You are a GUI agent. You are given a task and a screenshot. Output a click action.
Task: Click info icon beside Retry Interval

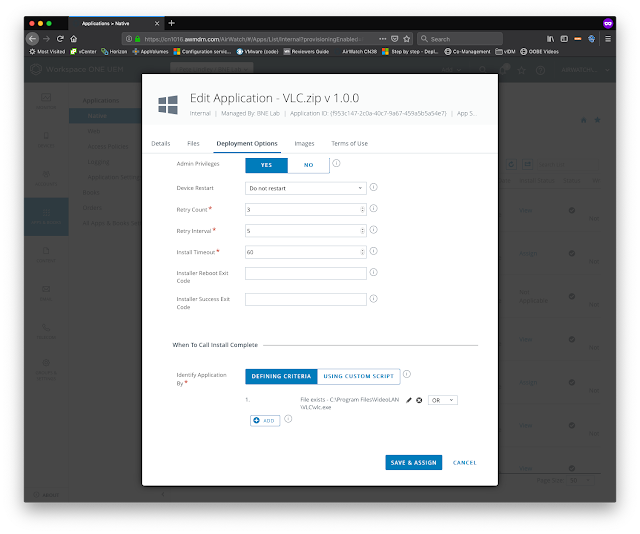tap(373, 229)
